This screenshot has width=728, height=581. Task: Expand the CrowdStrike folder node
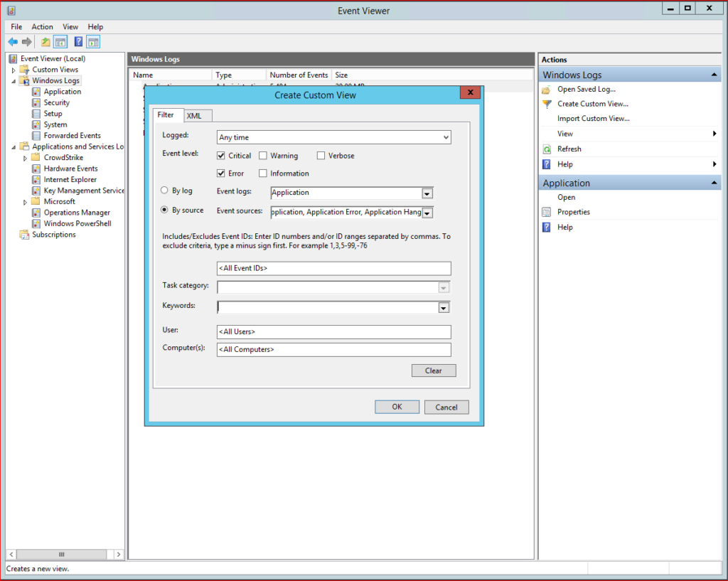tap(25, 159)
